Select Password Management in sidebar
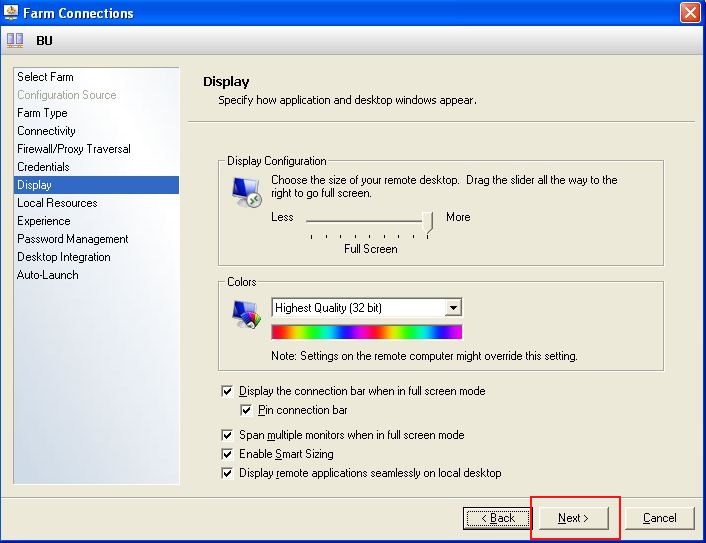This screenshot has width=706, height=543. click(72, 239)
